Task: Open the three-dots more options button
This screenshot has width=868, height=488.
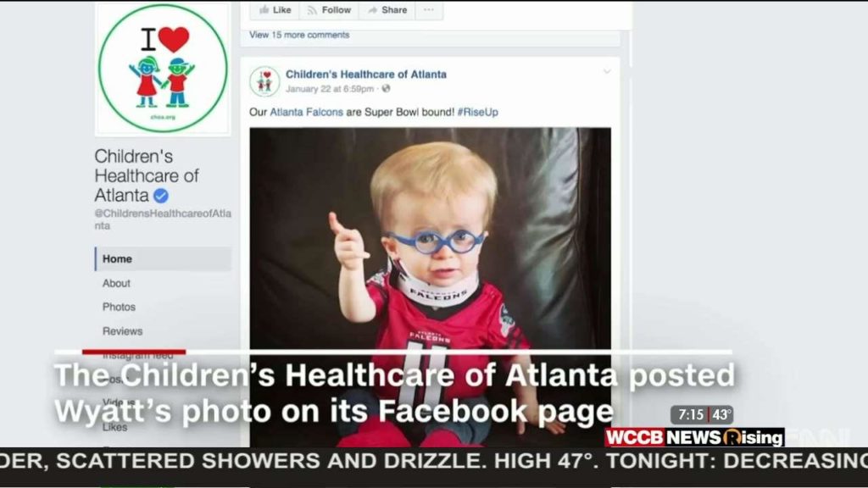Action: click(428, 10)
